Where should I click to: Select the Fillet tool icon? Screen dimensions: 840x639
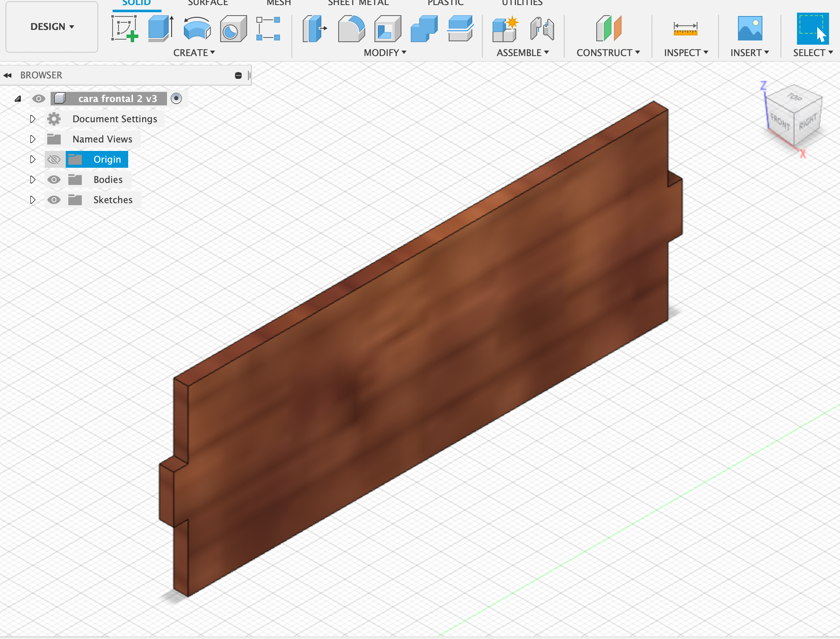351,29
